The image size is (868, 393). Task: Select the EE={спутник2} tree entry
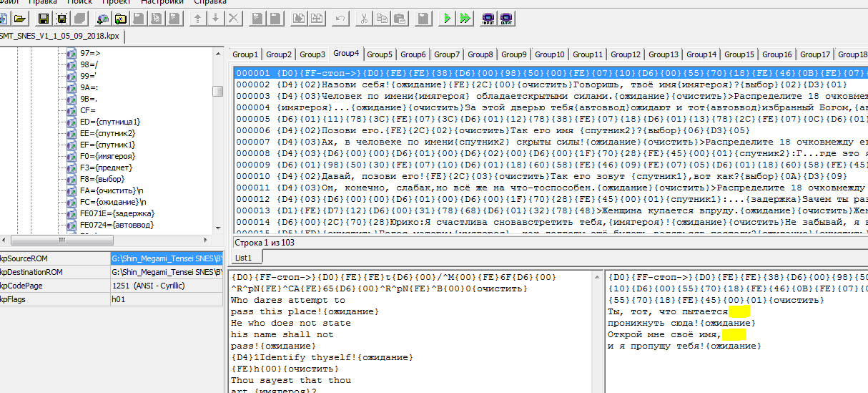tap(107, 133)
